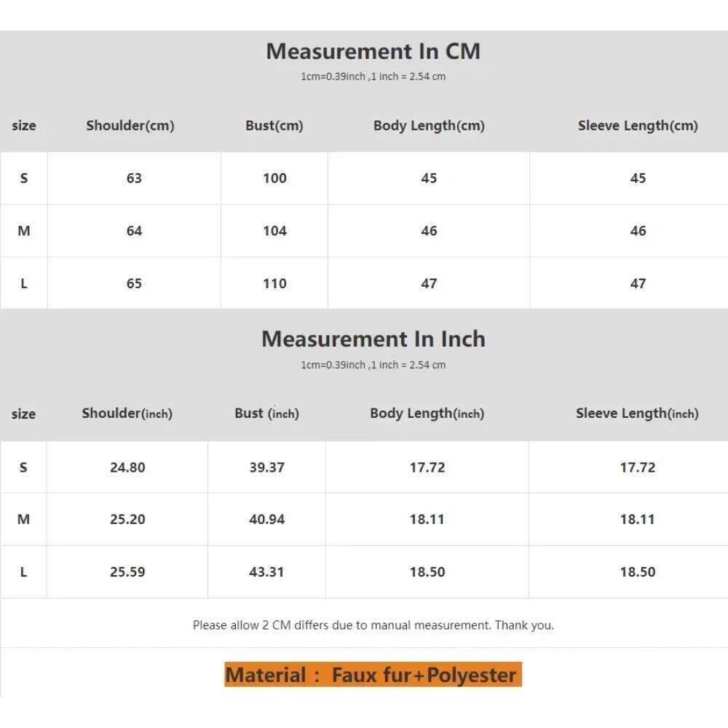Select the Shoulder(cm) column header

[x=130, y=125]
